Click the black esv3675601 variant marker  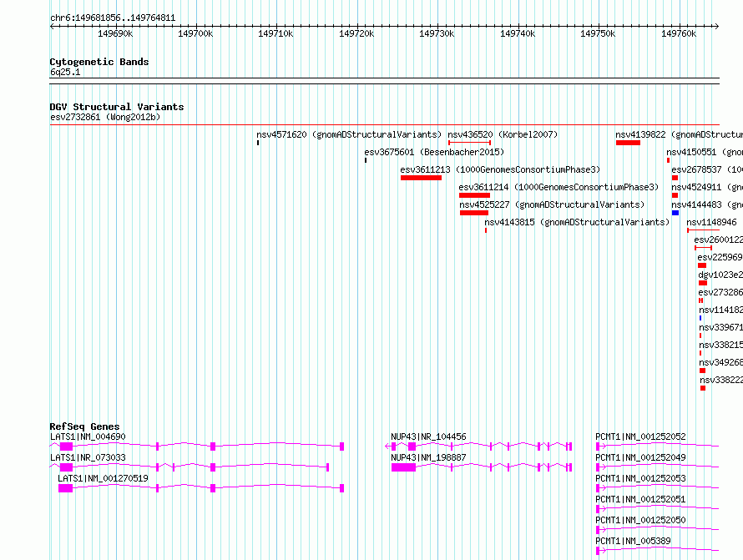click(366, 160)
